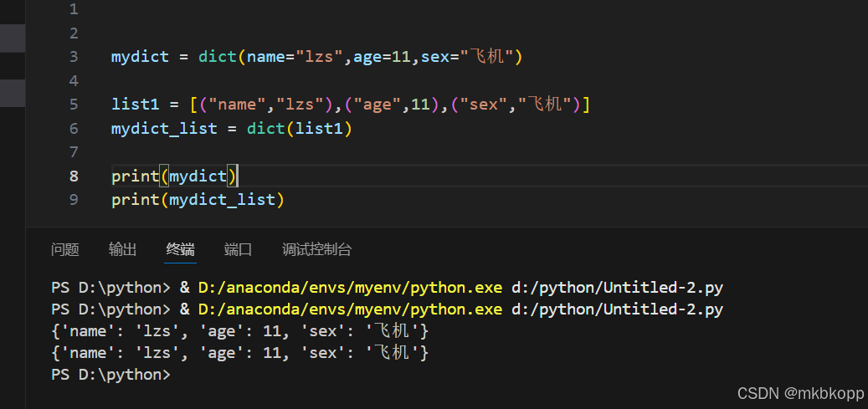Switch to the 问题 panel tab
The width and height of the screenshot is (868, 409).
pyautogui.click(x=65, y=249)
